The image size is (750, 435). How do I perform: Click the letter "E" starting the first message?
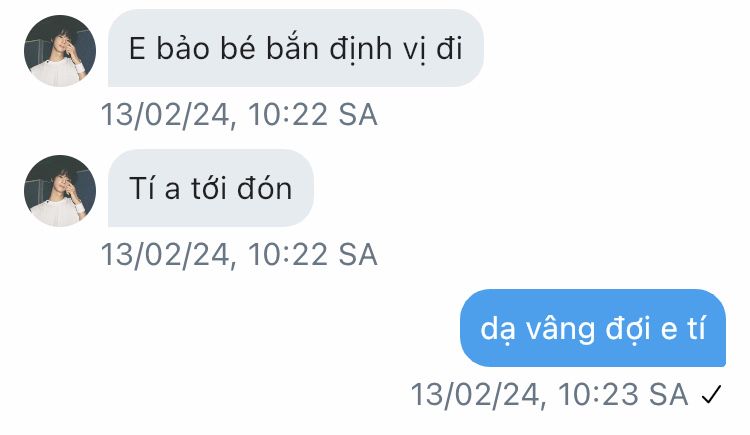click(x=137, y=49)
